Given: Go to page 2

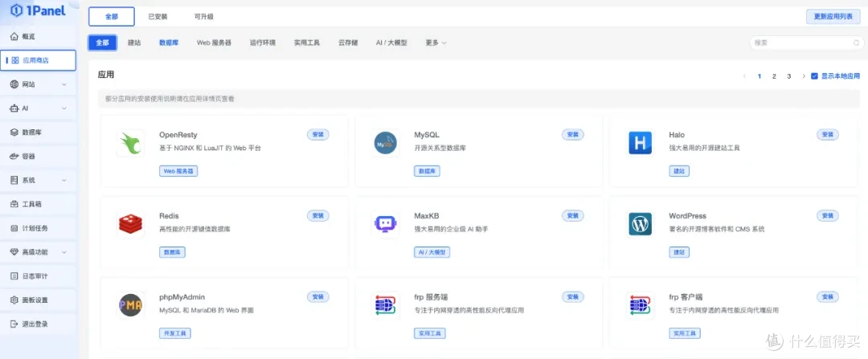Looking at the screenshot, I should tap(774, 76).
